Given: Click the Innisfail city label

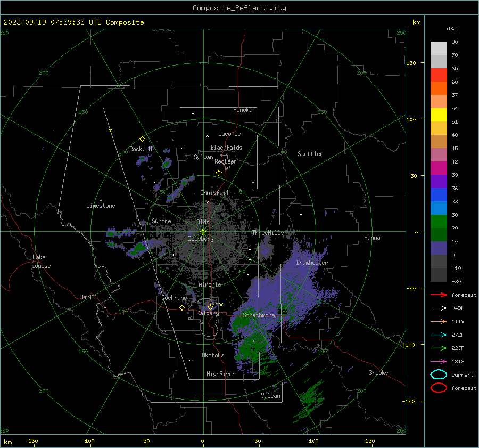Looking at the screenshot, I should coord(214,193).
